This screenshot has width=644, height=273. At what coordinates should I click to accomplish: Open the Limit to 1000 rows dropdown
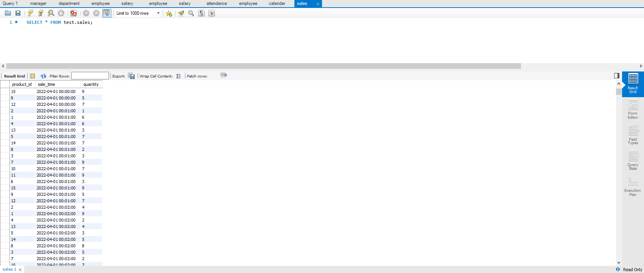pyautogui.click(x=138, y=13)
